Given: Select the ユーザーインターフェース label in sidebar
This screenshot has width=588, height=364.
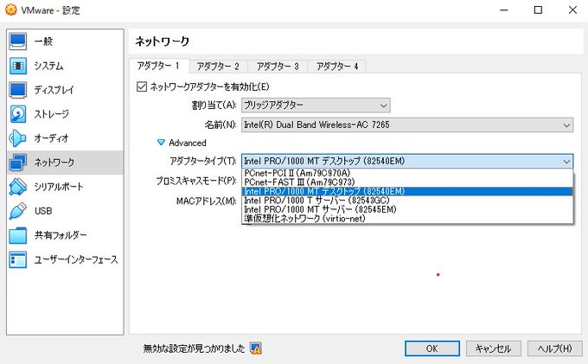Looking at the screenshot, I should coord(76,259).
